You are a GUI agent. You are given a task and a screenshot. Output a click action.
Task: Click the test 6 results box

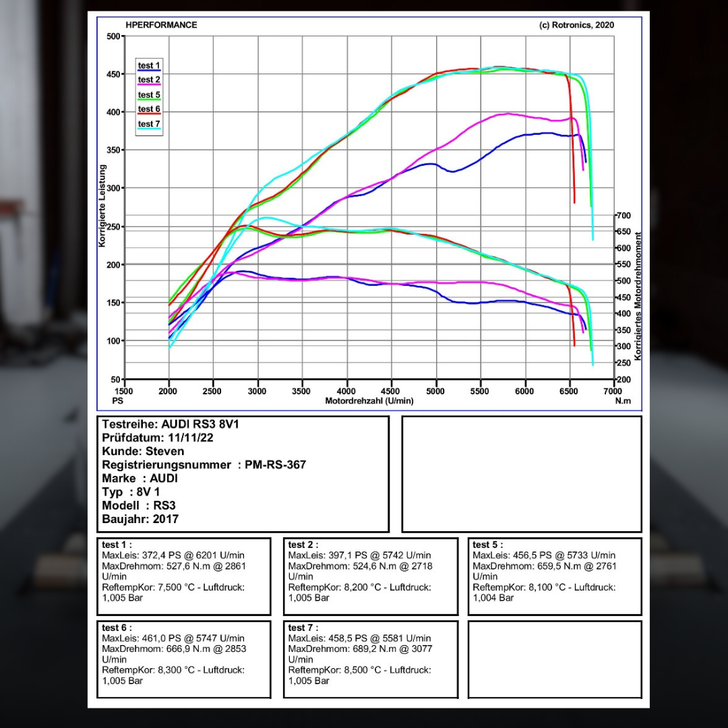183,659
